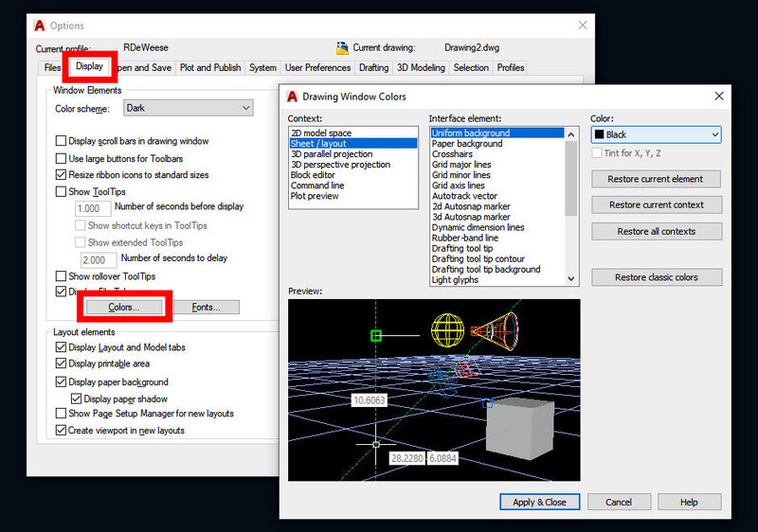Select Light glyphs element
Viewport: 758px width, 532px height.
point(497,280)
